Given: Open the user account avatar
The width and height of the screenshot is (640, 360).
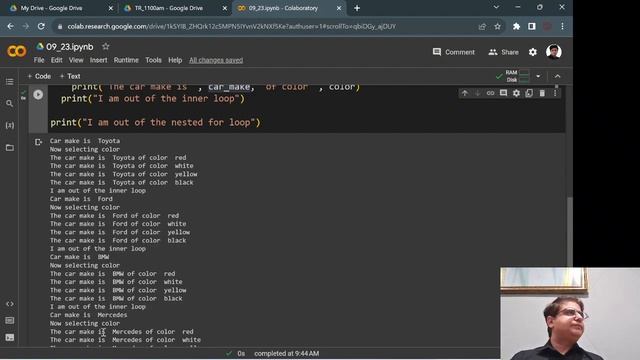Looking at the screenshot, I should coord(553,52).
